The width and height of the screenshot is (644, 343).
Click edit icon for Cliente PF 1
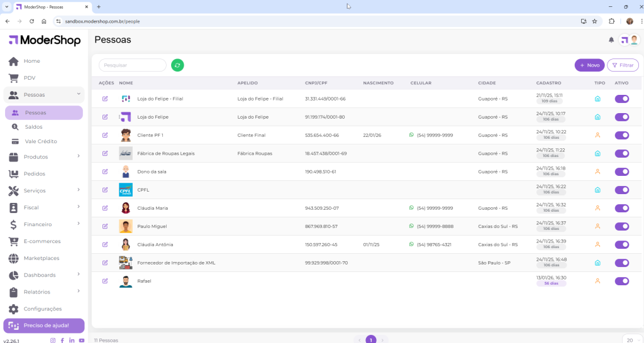coord(105,135)
